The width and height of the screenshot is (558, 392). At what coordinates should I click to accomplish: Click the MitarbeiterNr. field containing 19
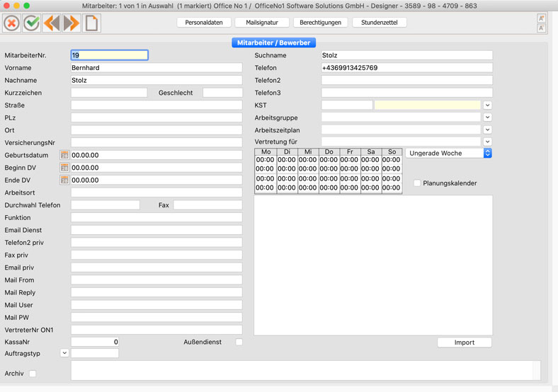click(x=109, y=55)
